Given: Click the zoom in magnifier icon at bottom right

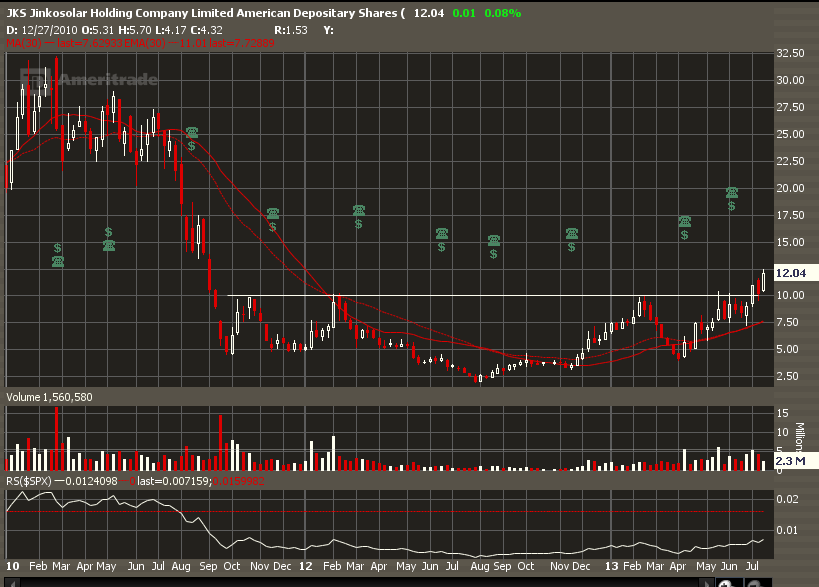Looking at the screenshot, I should click(x=727, y=583).
